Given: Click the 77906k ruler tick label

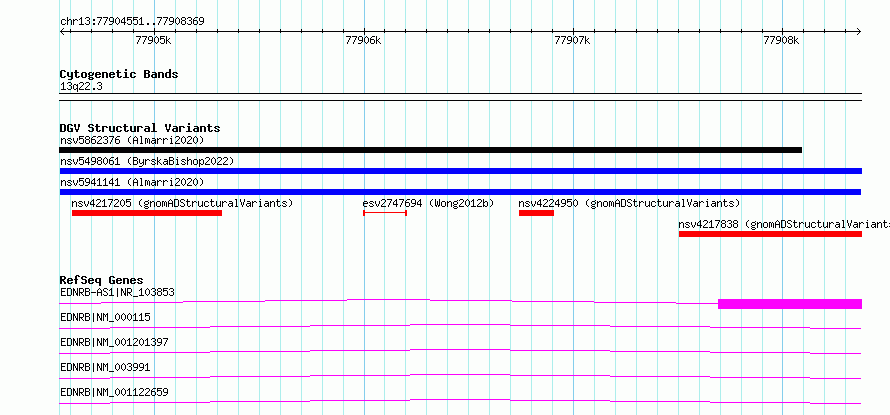Looking at the screenshot, I should coord(363,40).
